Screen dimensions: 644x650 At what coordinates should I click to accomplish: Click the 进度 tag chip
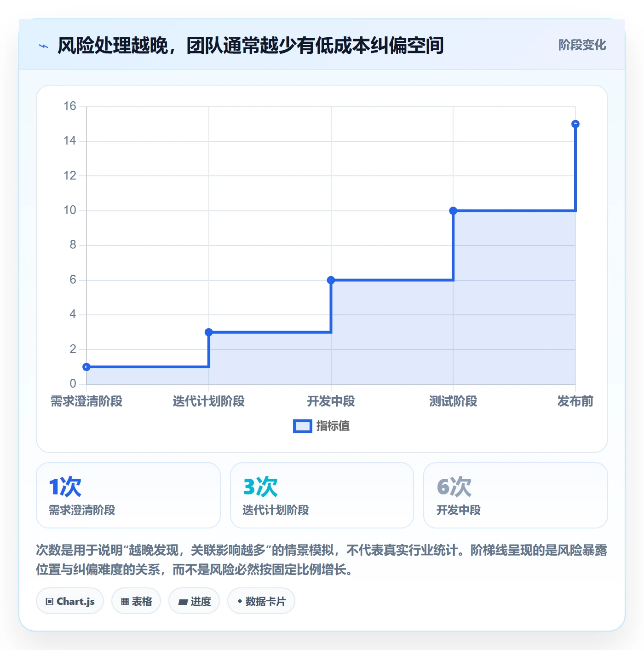(194, 601)
